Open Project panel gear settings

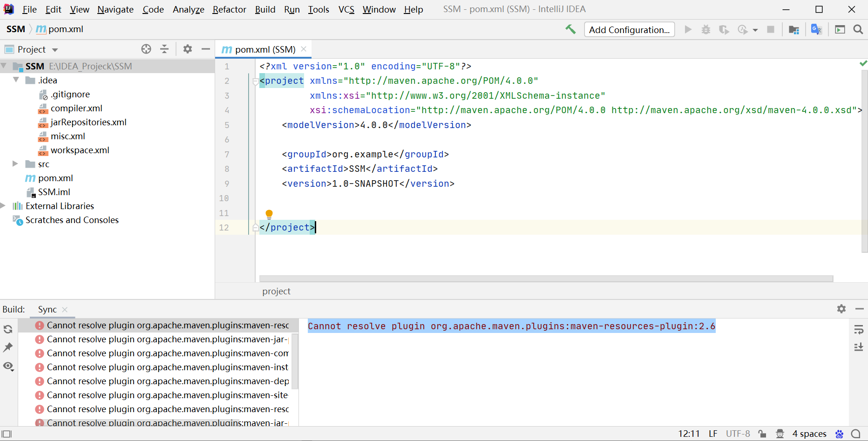pos(188,49)
